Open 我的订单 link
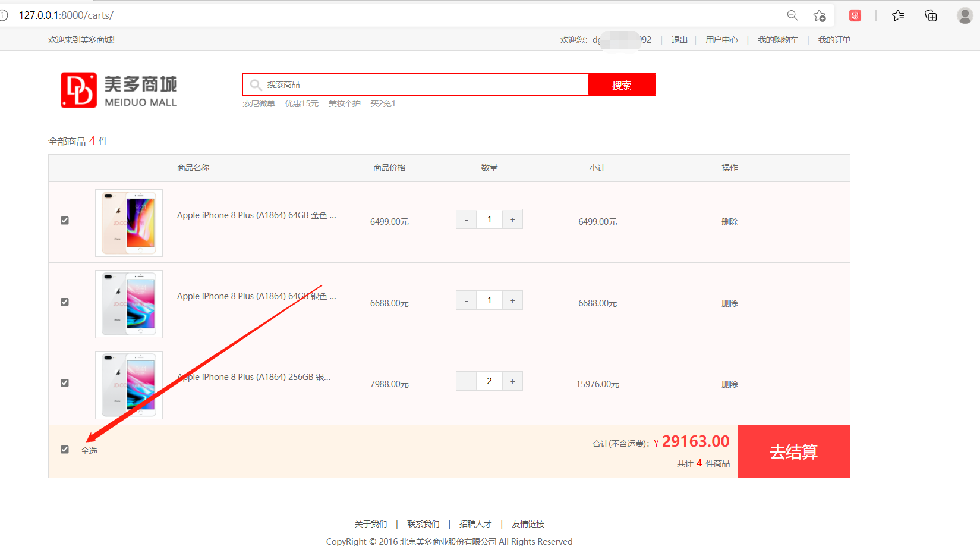Viewport: 980px width, 546px height. [x=834, y=40]
